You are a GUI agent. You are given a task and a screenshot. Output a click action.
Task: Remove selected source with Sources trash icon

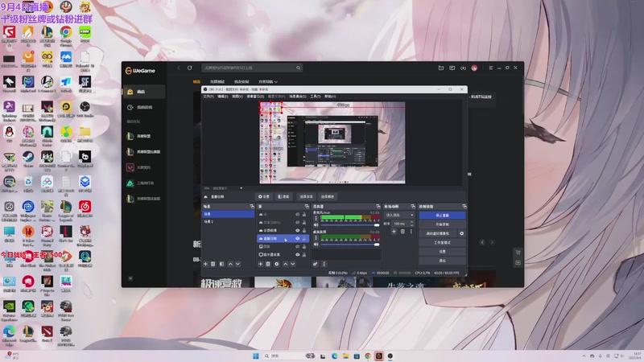tap(268, 264)
